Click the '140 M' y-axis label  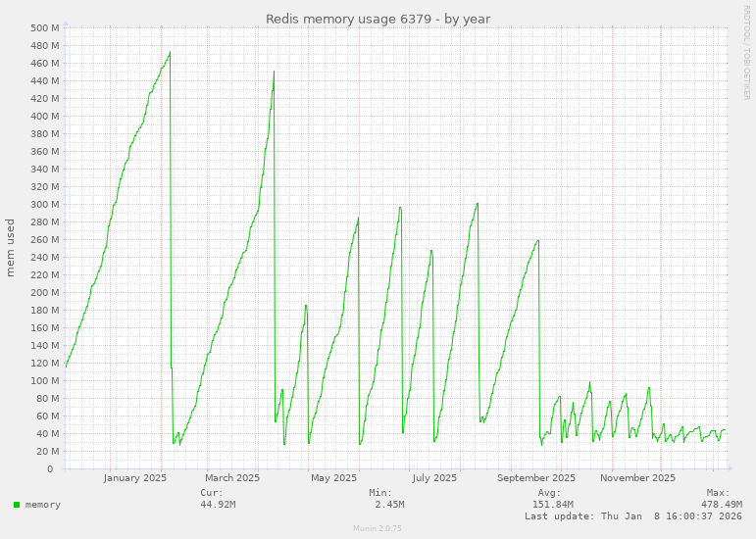pyautogui.click(x=45, y=345)
